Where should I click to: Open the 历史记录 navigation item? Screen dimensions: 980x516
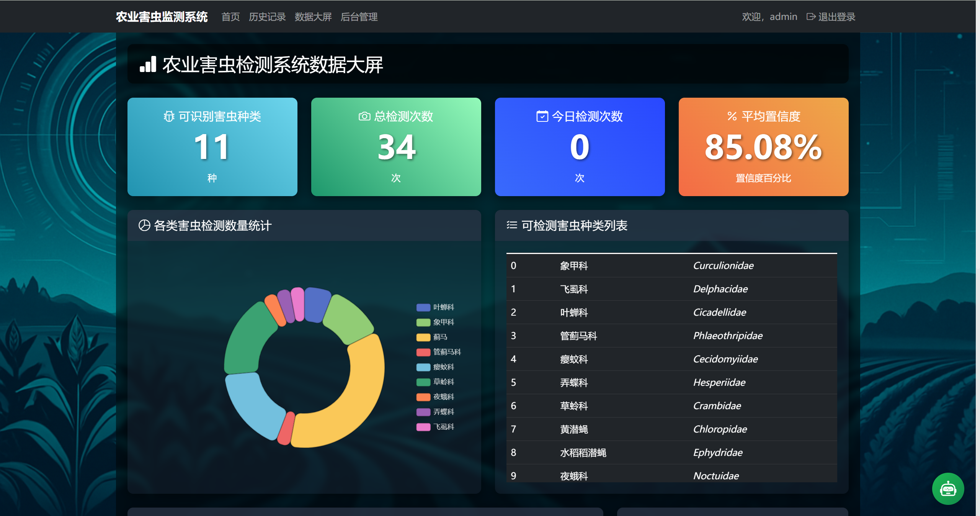tap(267, 17)
